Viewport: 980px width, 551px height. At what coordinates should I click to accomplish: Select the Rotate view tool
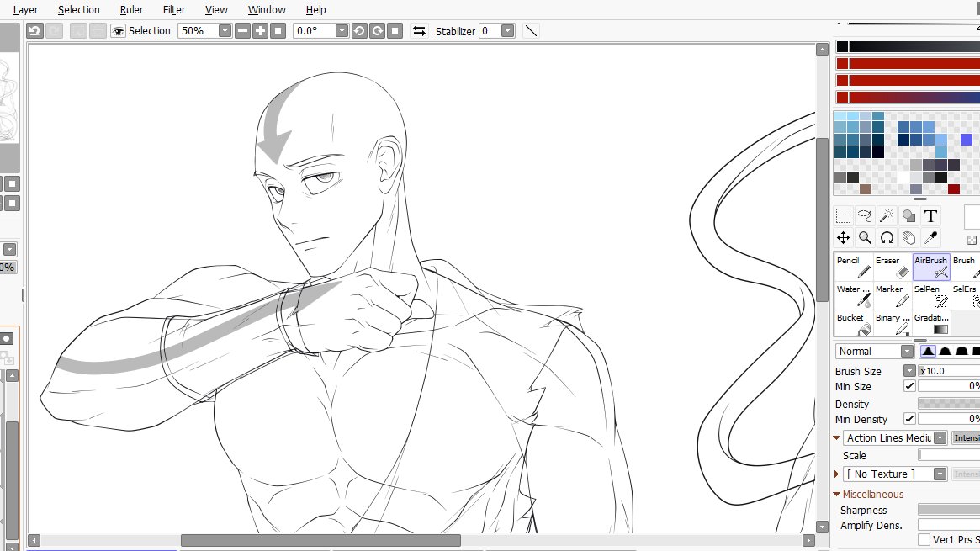887,238
